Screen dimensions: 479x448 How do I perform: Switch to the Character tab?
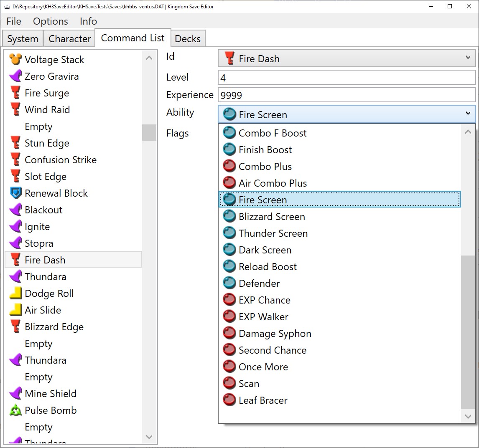[x=70, y=39]
